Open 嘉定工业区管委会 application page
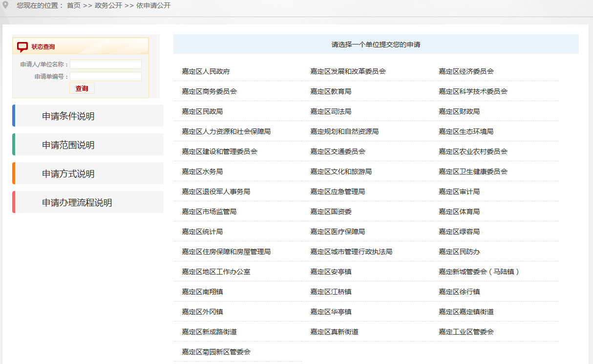The image size is (593, 364). pyautogui.click(x=466, y=331)
